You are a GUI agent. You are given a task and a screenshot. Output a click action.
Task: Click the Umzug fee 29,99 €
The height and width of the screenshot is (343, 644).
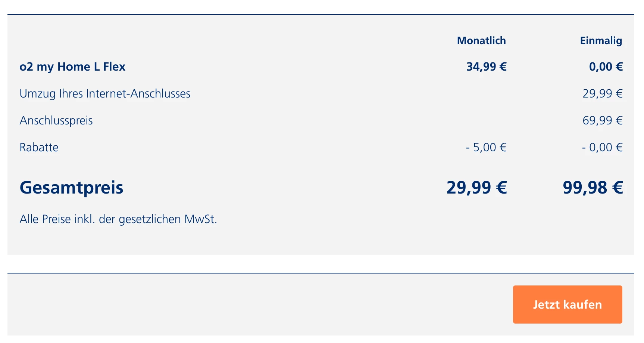[603, 93]
